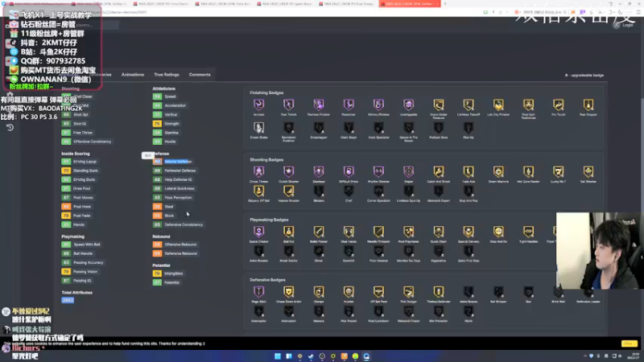Select the Ankle Breaker badge icon
644x362 pixels.
click(x=258, y=251)
